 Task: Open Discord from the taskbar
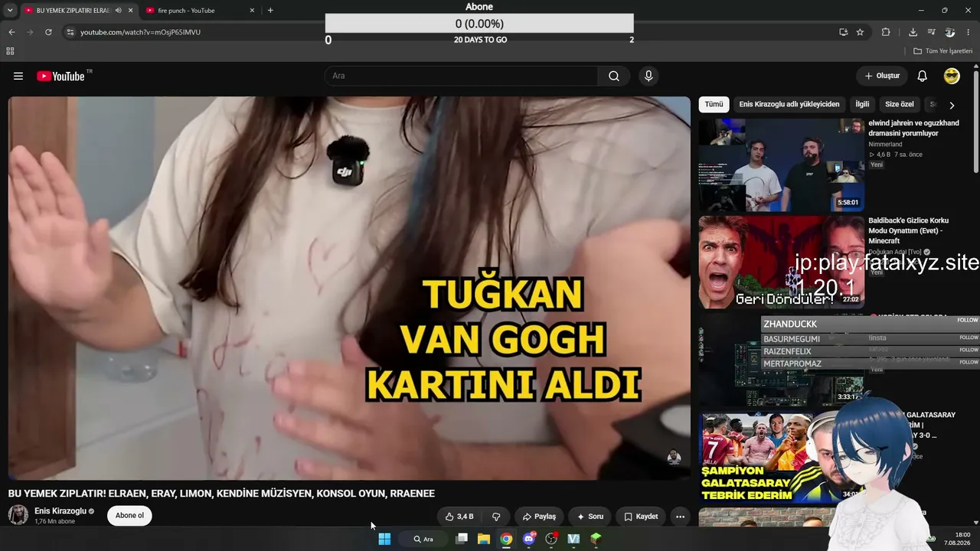tap(528, 539)
